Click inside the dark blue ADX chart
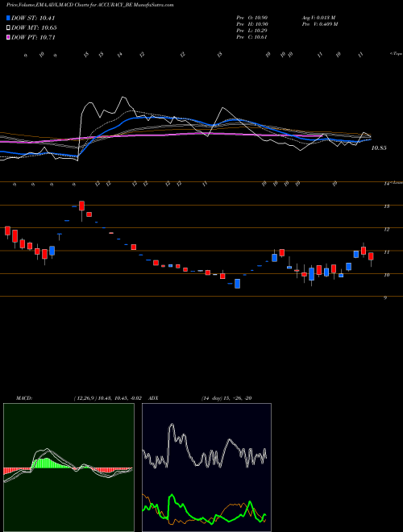Screen dimensions: 403x532 [206, 468]
